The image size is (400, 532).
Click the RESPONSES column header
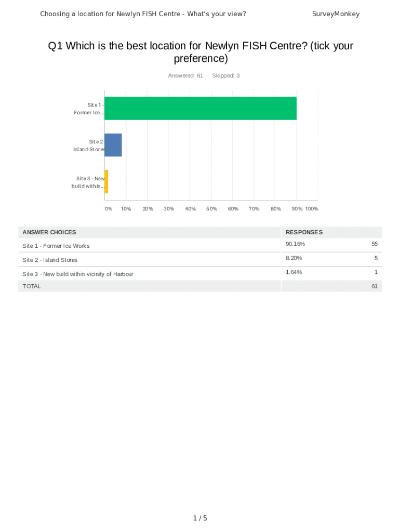[304, 232]
